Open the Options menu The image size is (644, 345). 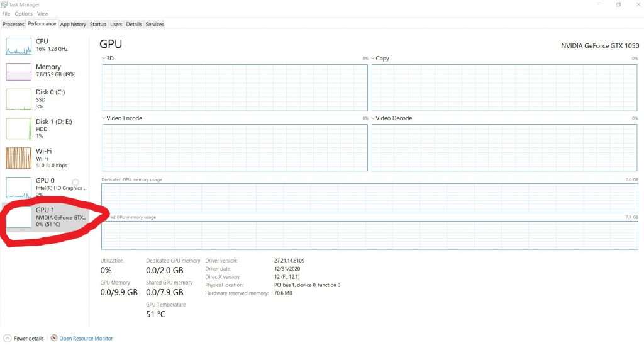coord(23,14)
